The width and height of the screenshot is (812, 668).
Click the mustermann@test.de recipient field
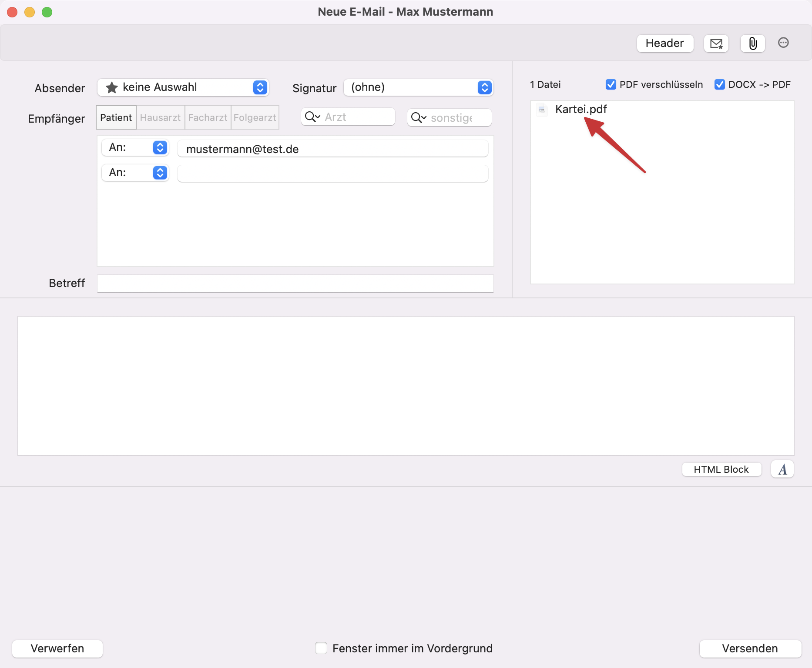pos(333,149)
